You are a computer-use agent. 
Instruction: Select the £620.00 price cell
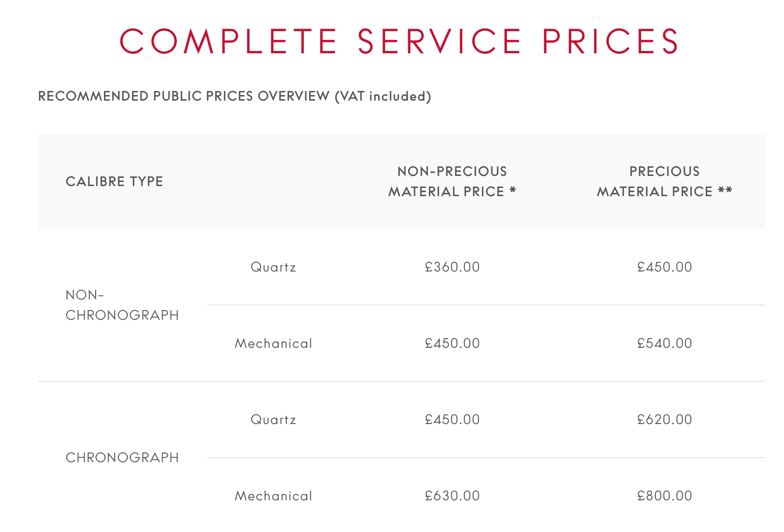(665, 419)
